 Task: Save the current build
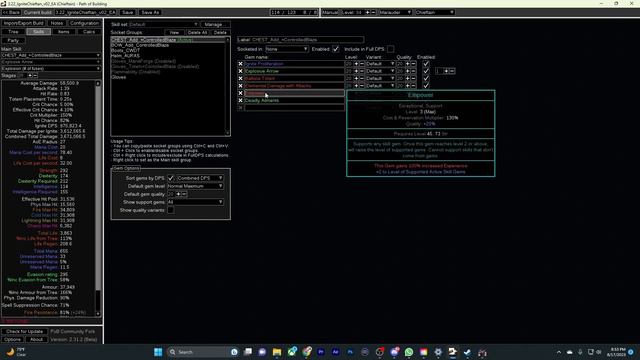coord(128,12)
